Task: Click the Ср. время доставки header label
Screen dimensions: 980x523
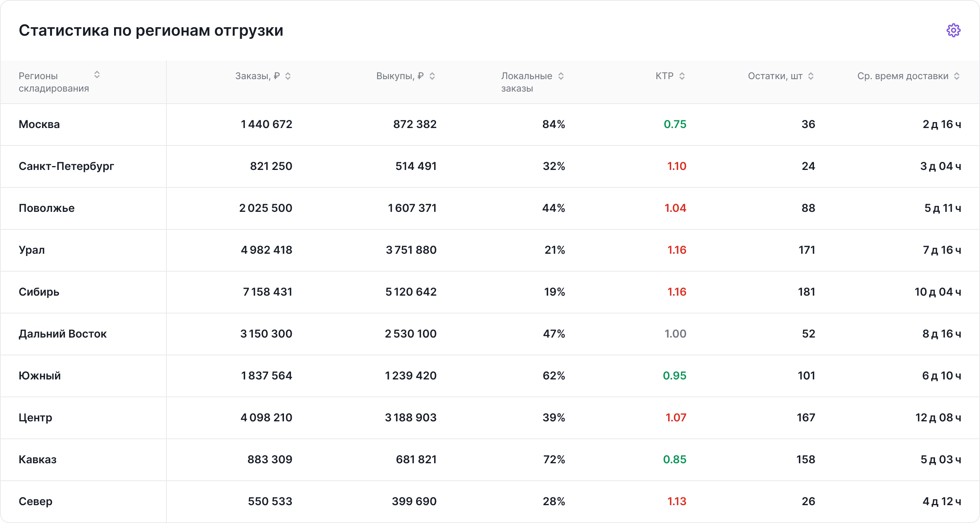Action: [x=903, y=76]
